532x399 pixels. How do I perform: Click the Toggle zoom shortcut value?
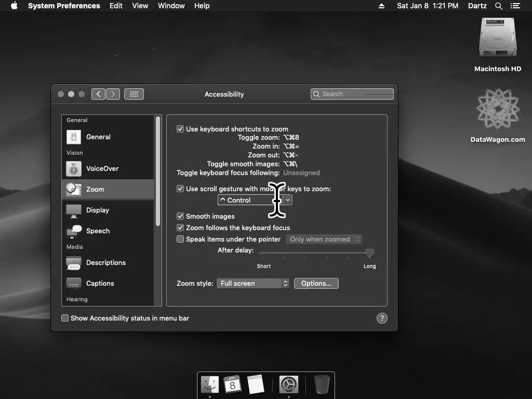point(291,137)
